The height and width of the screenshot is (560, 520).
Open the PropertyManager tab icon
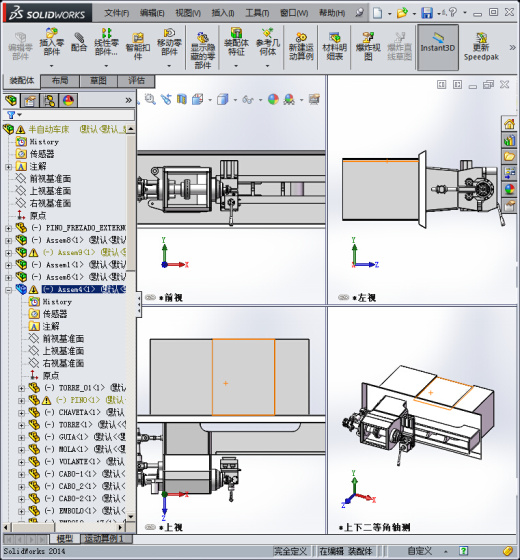coord(30,100)
